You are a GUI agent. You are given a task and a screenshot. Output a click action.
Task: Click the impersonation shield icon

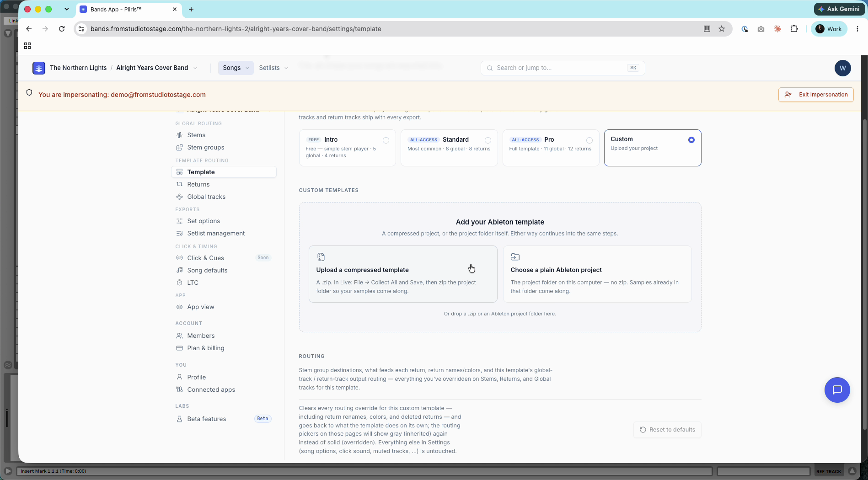point(29,93)
